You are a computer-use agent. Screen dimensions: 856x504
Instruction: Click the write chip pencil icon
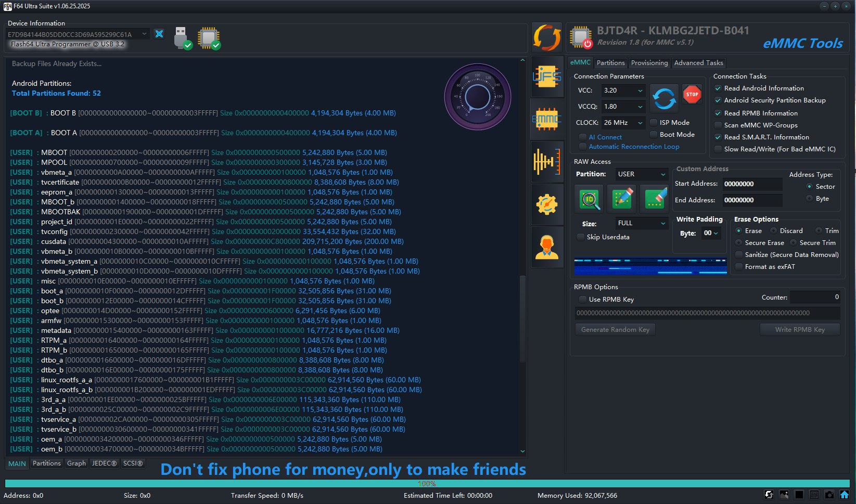tap(622, 199)
